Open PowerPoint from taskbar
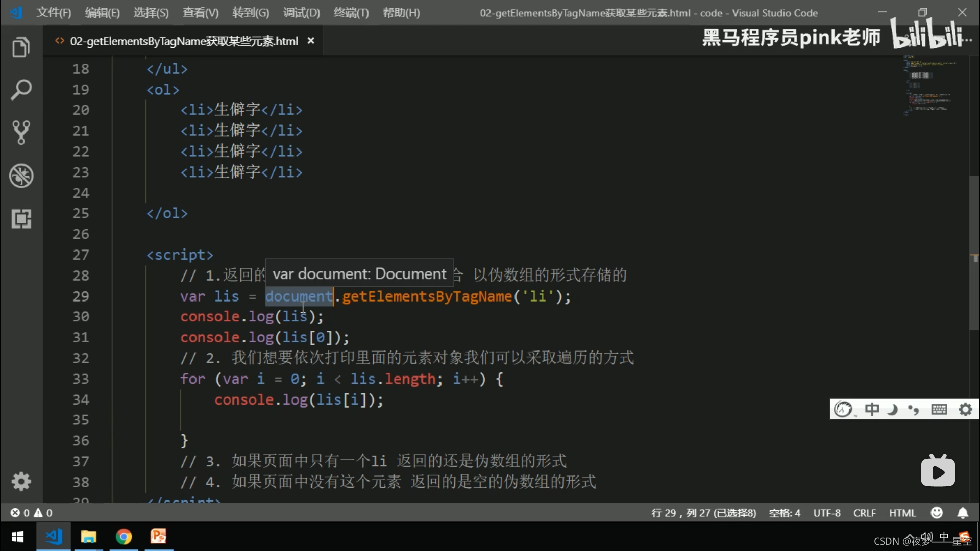This screenshot has width=980, height=551. (158, 537)
